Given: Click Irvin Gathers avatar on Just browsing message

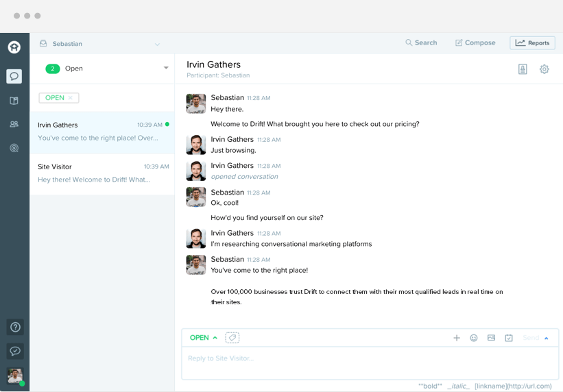Looking at the screenshot, I should point(196,145).
